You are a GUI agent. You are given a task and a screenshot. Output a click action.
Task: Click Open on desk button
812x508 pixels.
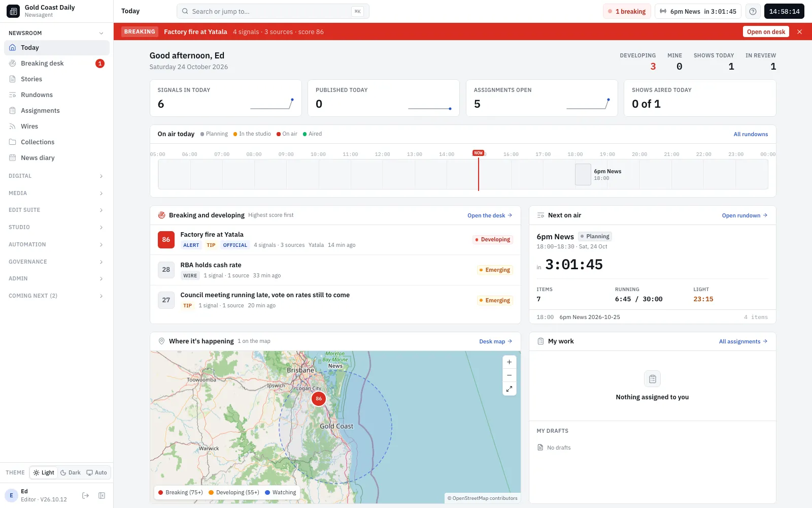766,31
